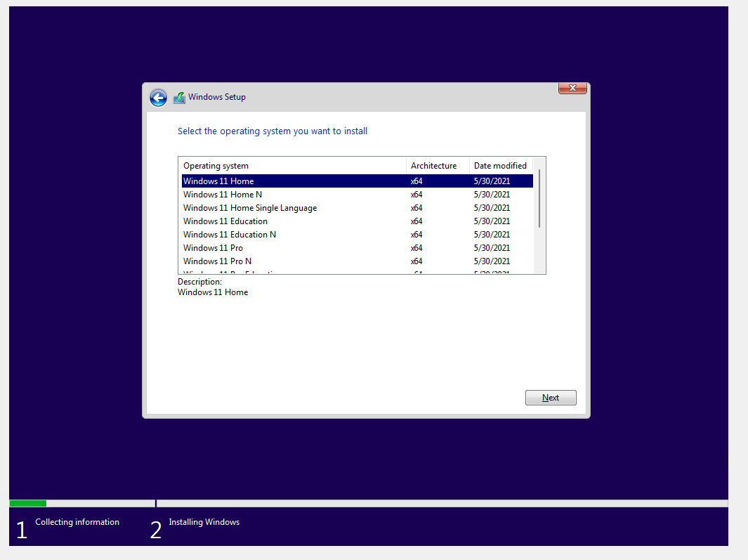Viewport: 748px width, 560px height.
Task: Click the 'Select the operating system' heading
Action: 273,131
